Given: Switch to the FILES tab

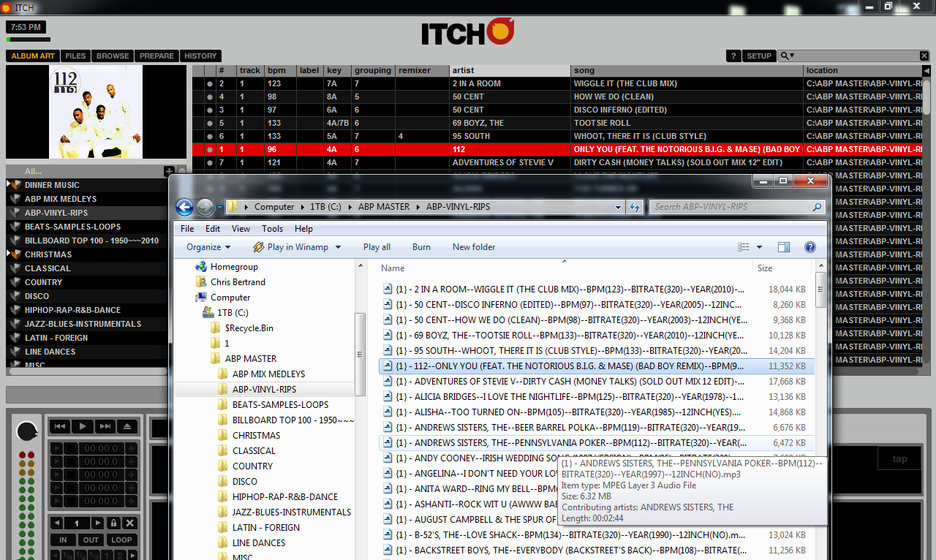Looking at the screenshot, I should point(75,56).
